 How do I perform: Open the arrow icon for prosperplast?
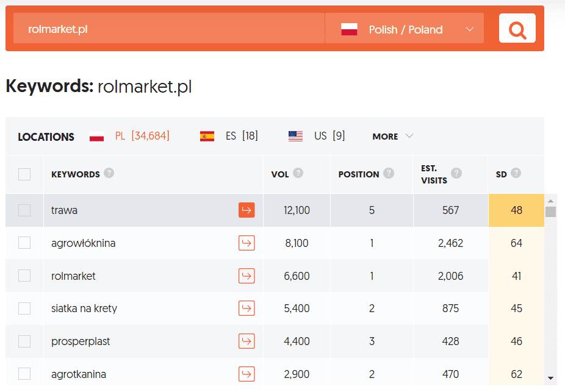[247, 341]
